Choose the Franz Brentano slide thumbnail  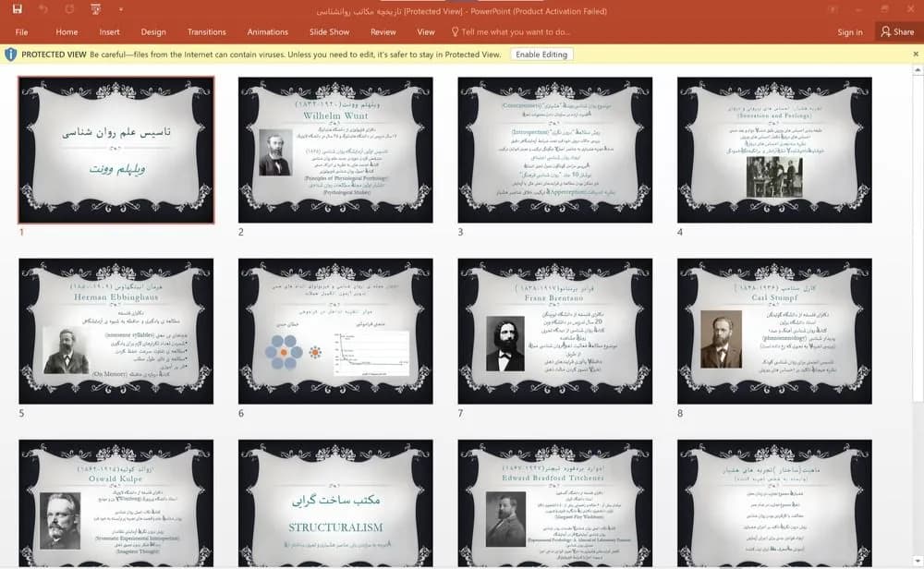pyautogui.click(x=555, y=331)
